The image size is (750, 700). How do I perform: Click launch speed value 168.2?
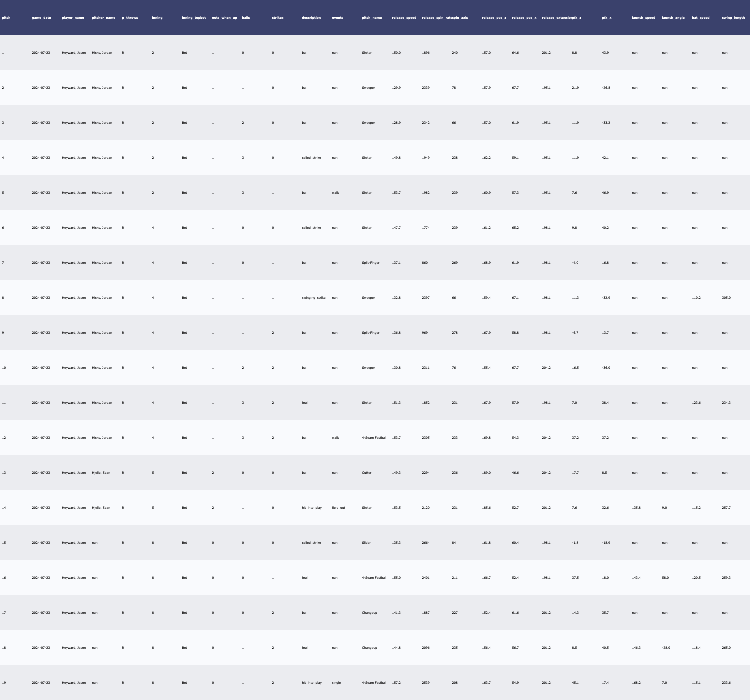[636, 683]
